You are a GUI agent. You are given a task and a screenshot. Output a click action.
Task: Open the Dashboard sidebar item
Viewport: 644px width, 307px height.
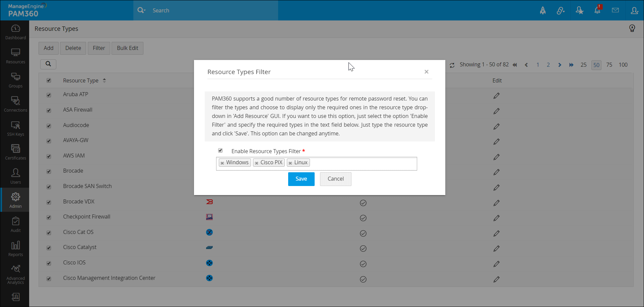click(x=15, y=33)
